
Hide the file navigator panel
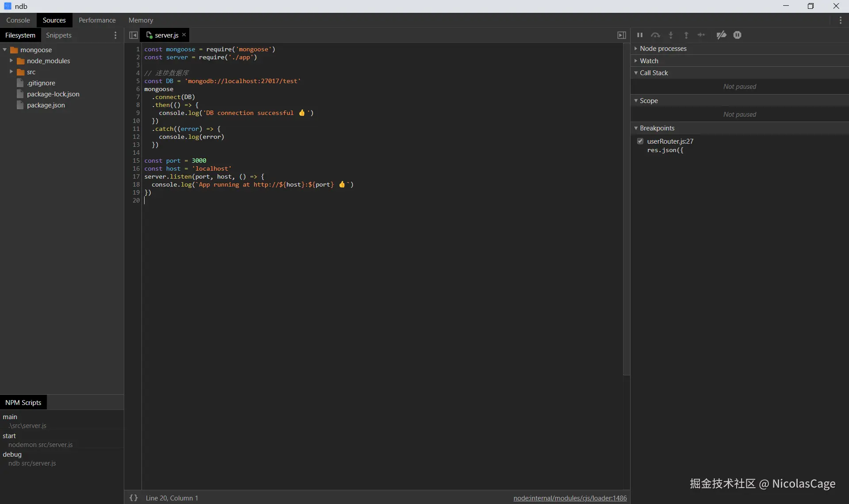click(134, 35)
